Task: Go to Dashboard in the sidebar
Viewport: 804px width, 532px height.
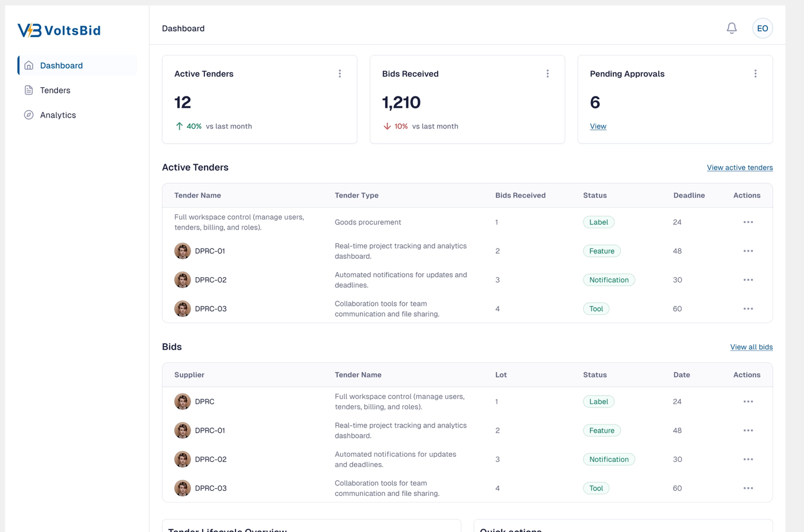Action: 78,65
